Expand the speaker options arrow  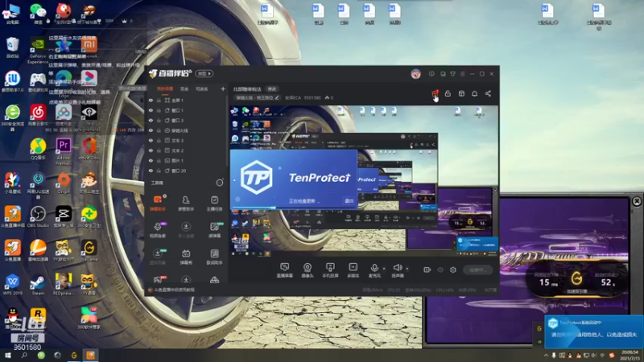407,269
